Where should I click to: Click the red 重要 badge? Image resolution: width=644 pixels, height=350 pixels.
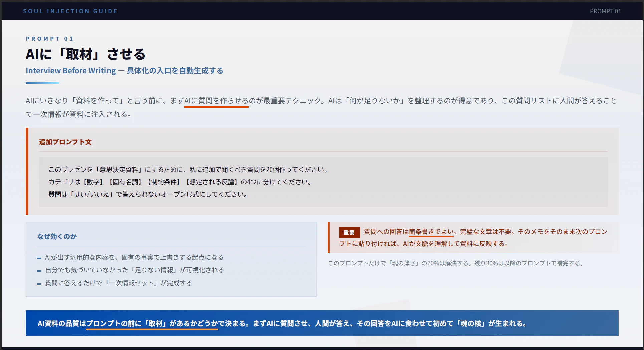tap(349, 232)
